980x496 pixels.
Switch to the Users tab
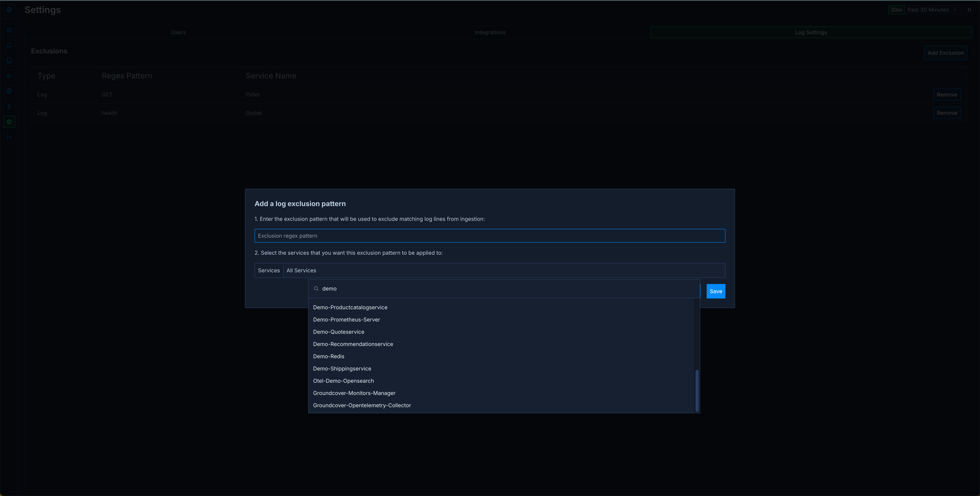[x=178, y=32]
